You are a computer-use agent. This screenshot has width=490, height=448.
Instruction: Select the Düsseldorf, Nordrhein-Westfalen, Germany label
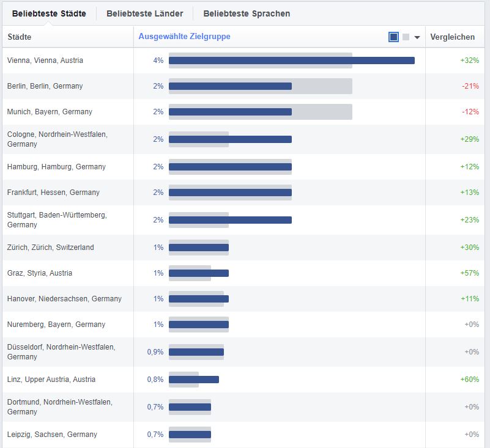coord(61,352)
